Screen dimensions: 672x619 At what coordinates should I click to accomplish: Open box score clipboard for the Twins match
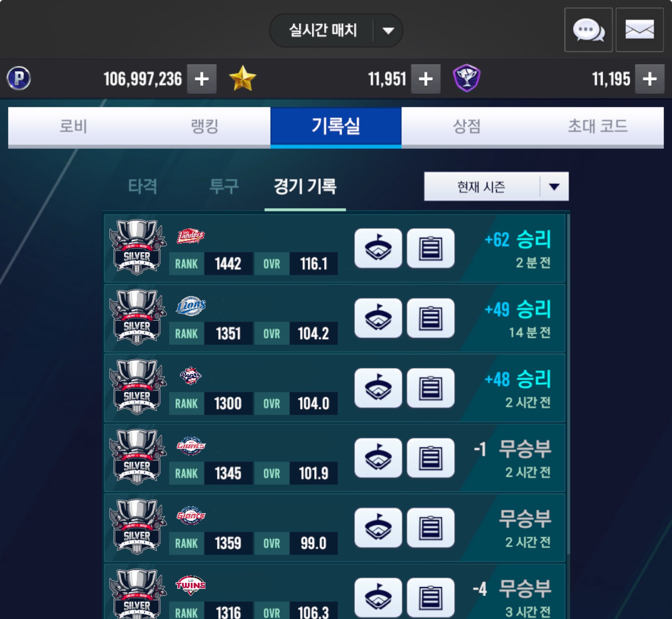click(431, 598)
